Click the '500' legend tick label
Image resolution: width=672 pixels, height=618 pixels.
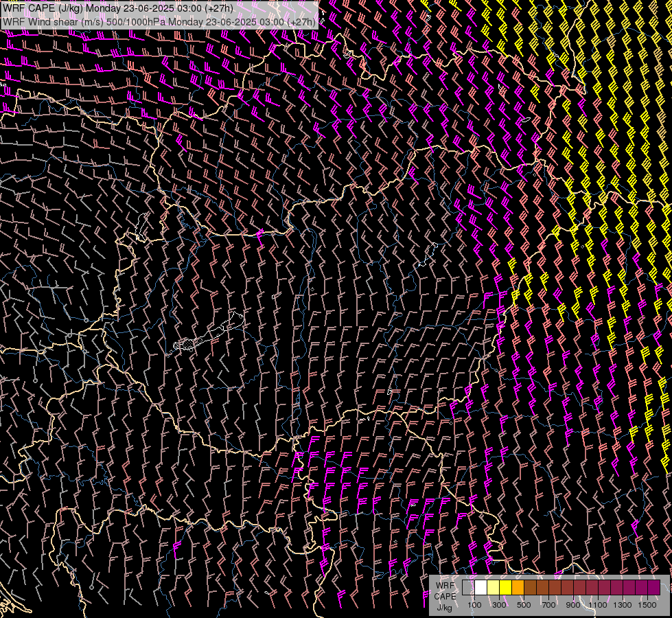point(524,605)
